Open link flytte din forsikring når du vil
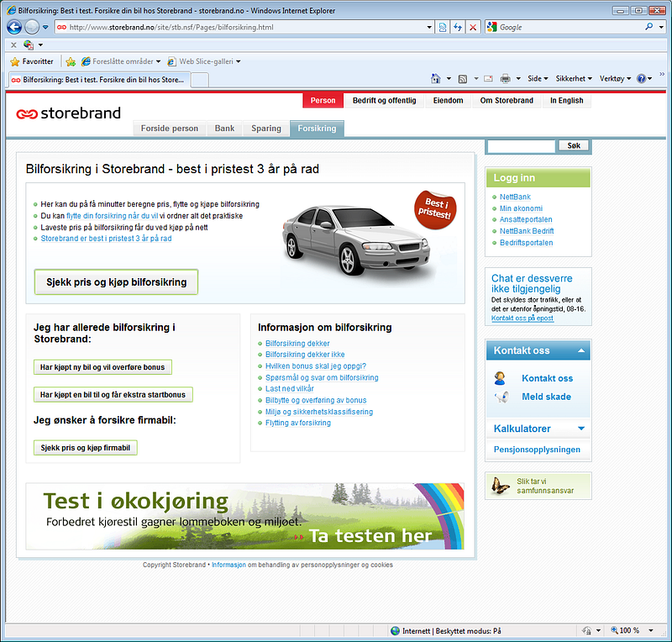This screenshot has width=672, height=642. tap(113, 216)
